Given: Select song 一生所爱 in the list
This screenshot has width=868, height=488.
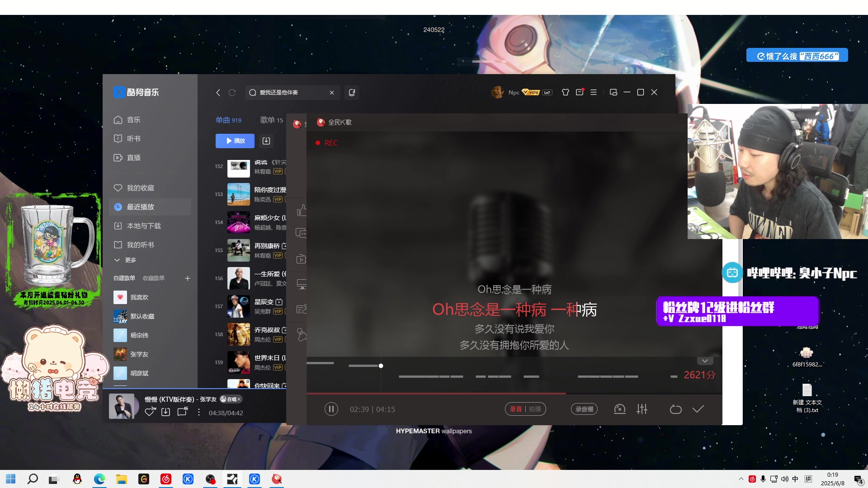Looking at the screenshot, I should pyautogui.click(x=250, y=278).
